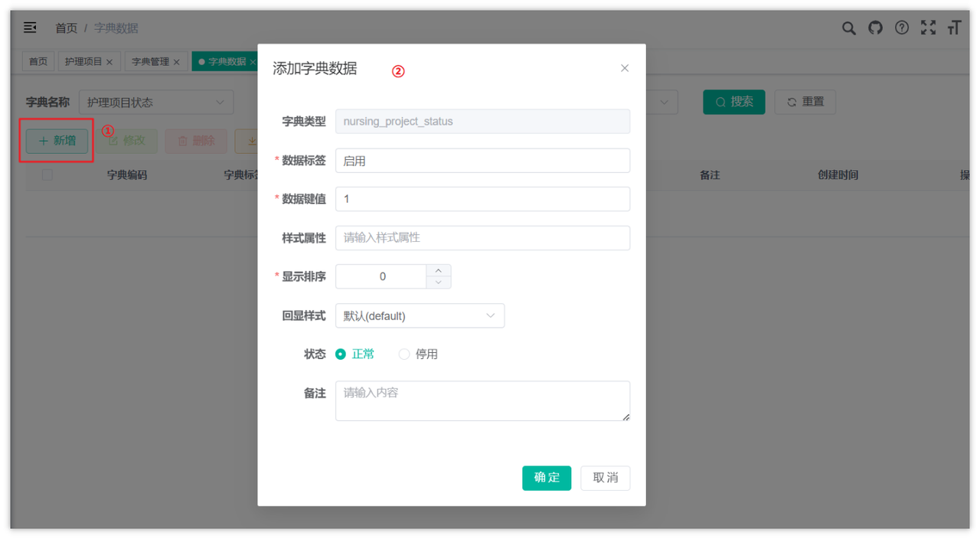Toggle fullscreen mode icon

928,28
